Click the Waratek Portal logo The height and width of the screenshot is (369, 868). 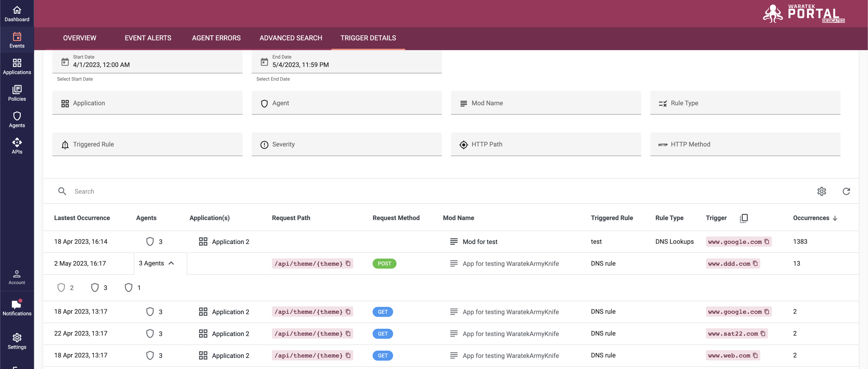(x=804, y=13)
